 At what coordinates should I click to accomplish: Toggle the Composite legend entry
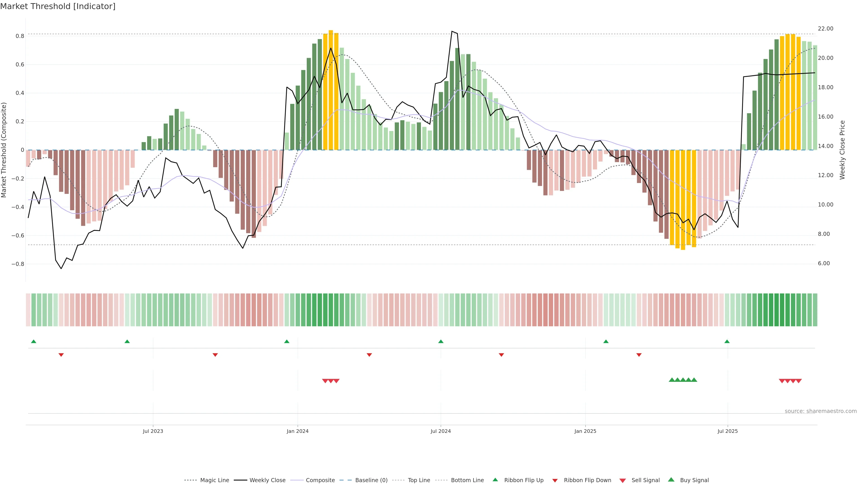point(320,480)
